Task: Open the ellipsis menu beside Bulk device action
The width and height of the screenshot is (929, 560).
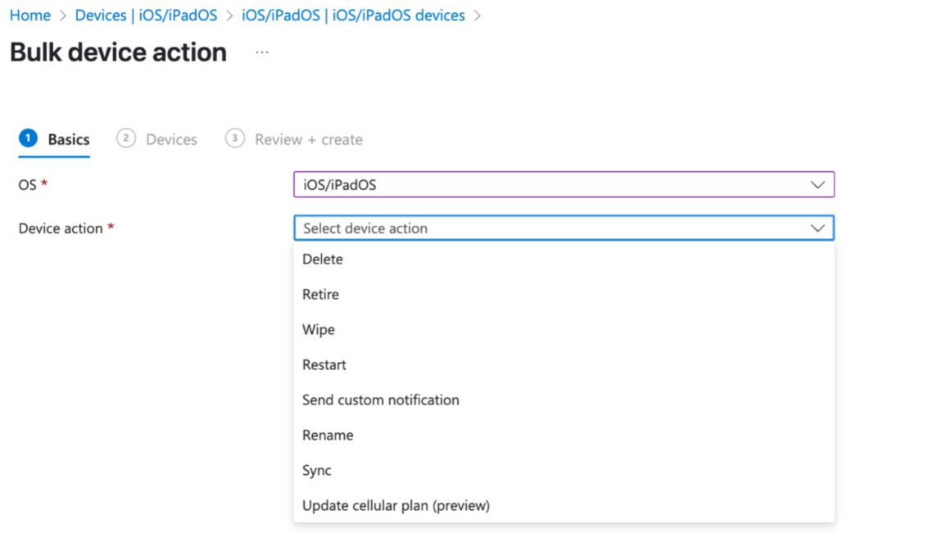Action: click(261, 52)
